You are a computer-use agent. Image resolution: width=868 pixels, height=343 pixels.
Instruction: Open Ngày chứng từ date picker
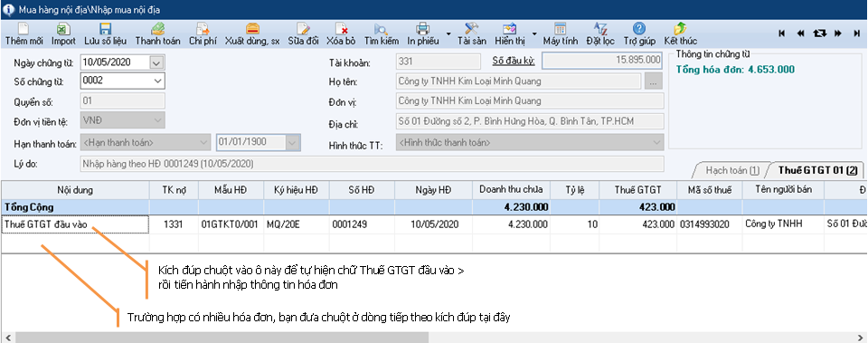point(157,62)
